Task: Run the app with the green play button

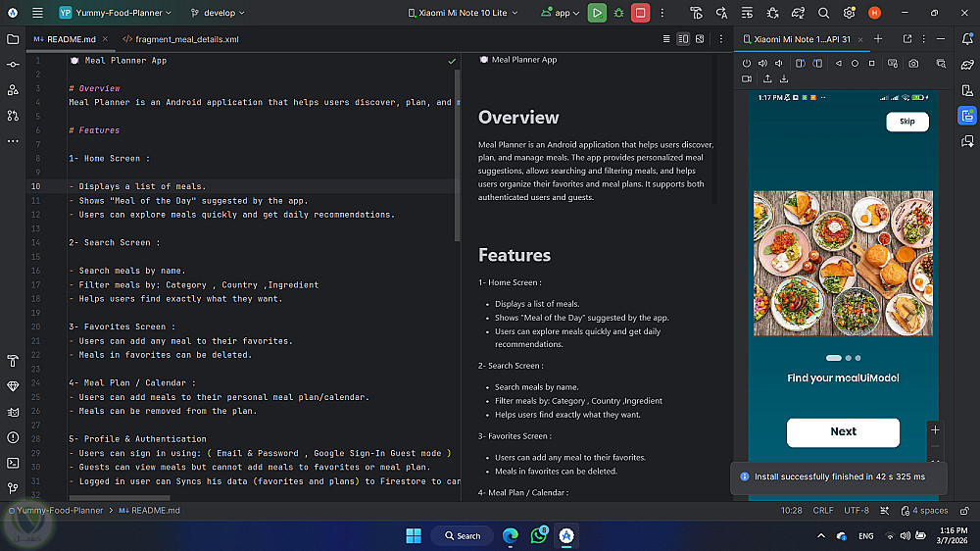Action: (597, 13)
